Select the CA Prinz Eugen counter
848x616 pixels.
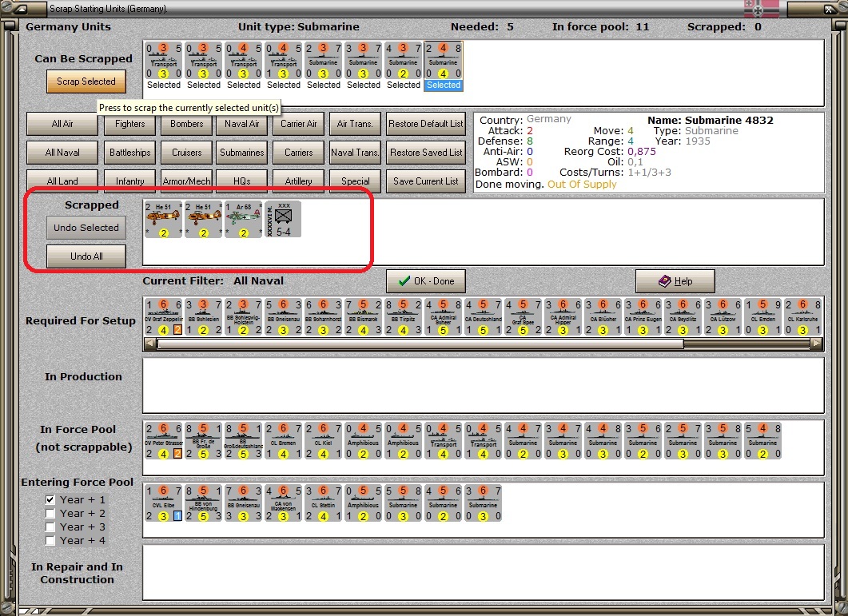point(643,317)
